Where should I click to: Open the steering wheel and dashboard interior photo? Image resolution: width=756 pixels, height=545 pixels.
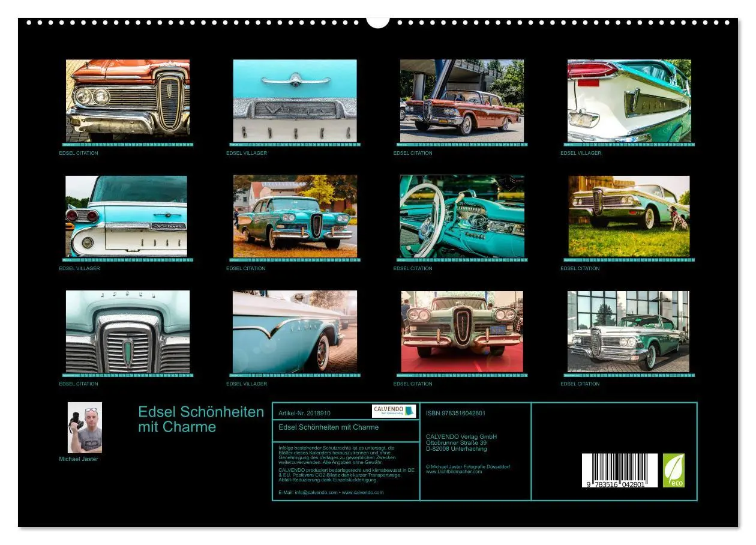click(462, 216)
